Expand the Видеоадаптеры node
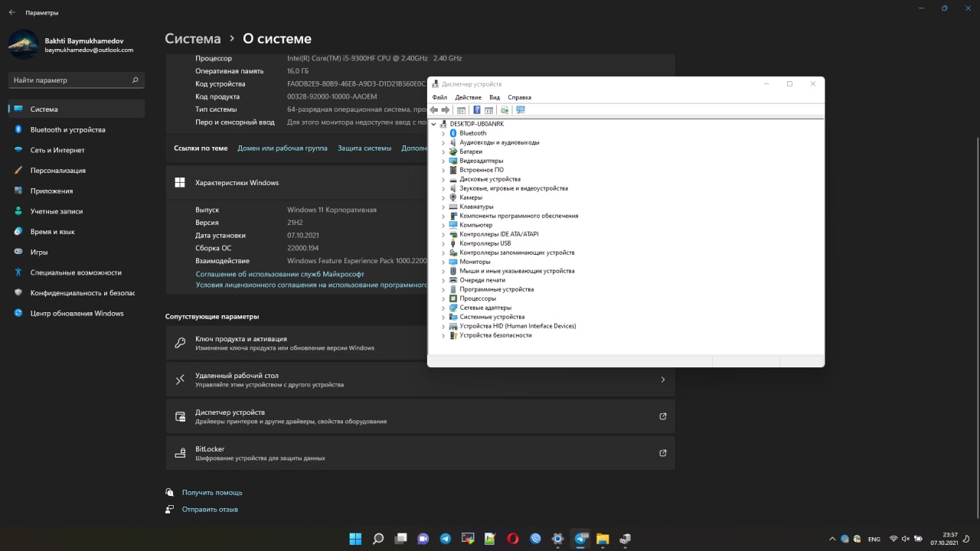 [x=443, y=161]
